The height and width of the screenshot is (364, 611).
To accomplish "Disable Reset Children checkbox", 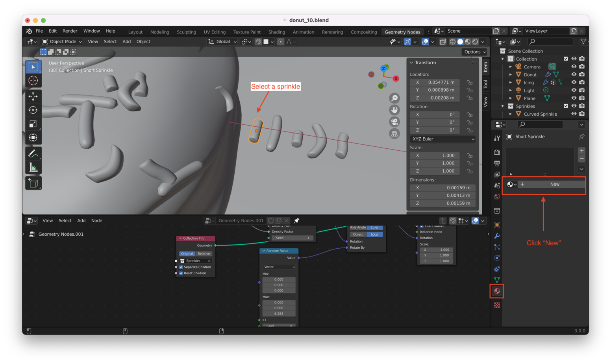I will point(181,273).
